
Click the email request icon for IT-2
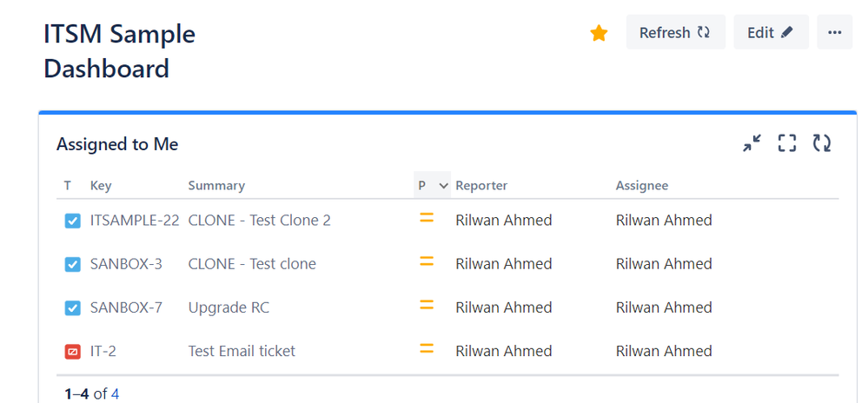(73, 352)
